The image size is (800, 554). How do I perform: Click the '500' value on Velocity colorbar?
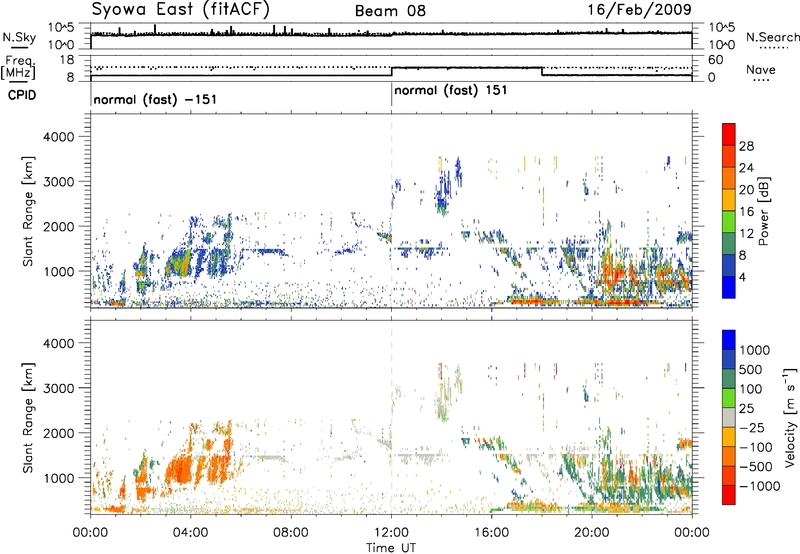tap(751, 369)
